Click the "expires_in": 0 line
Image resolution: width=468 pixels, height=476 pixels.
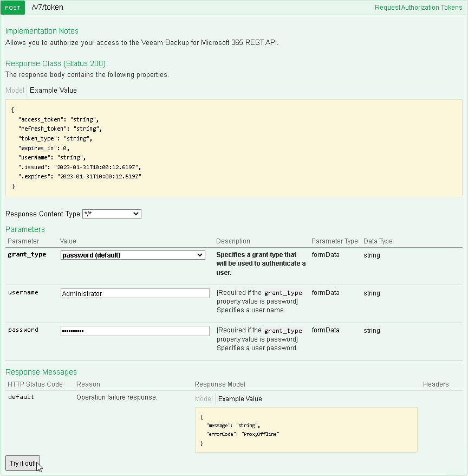pyautogui.click(x=44, y=148)
